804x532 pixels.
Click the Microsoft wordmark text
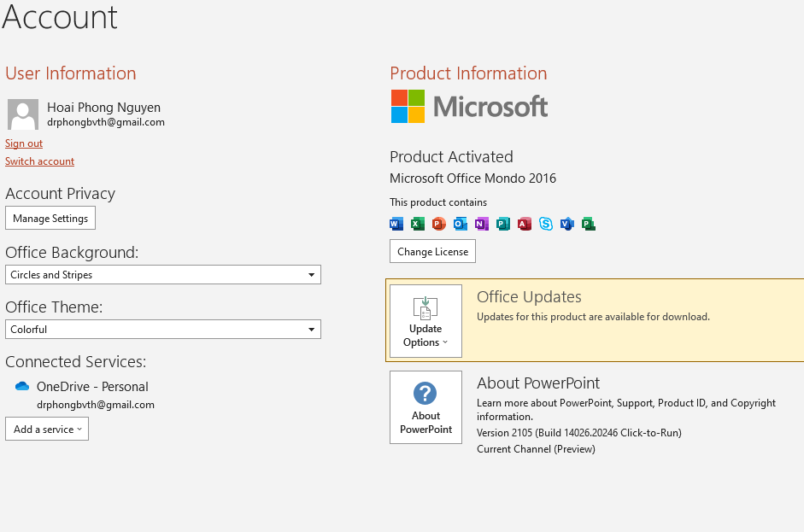coord(490,107)
